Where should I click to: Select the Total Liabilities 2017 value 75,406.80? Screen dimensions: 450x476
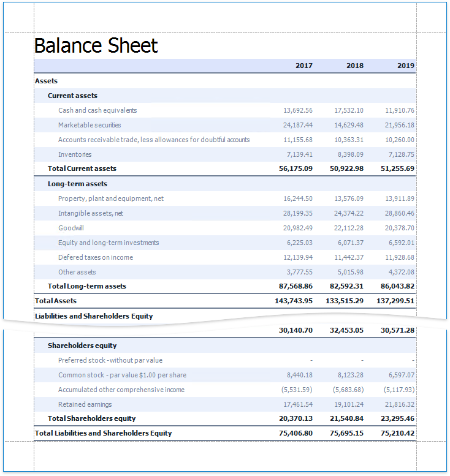tap(296, 433)
